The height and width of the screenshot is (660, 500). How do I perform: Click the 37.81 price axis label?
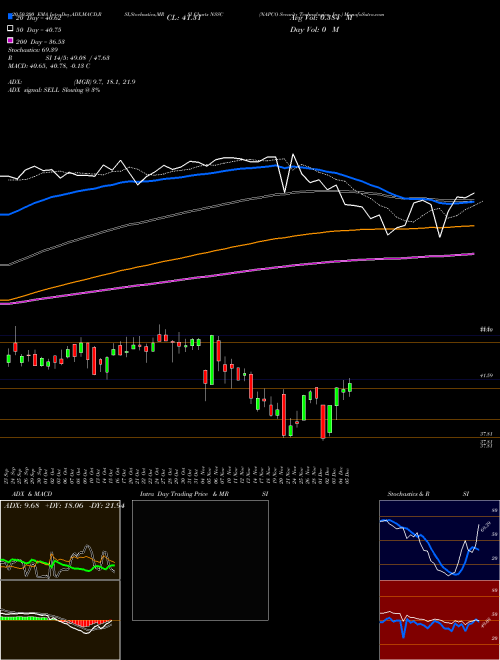coord(487,434)
